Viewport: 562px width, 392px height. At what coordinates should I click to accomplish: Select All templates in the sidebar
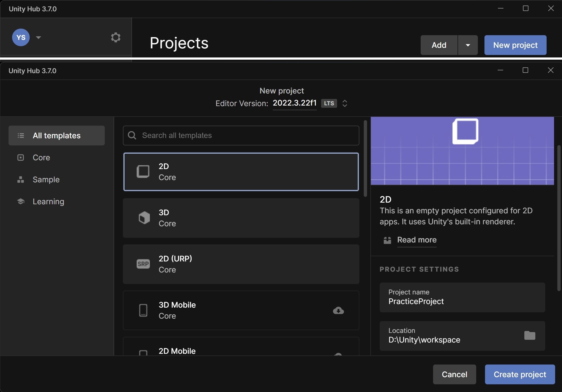click(x=56, y=136)
